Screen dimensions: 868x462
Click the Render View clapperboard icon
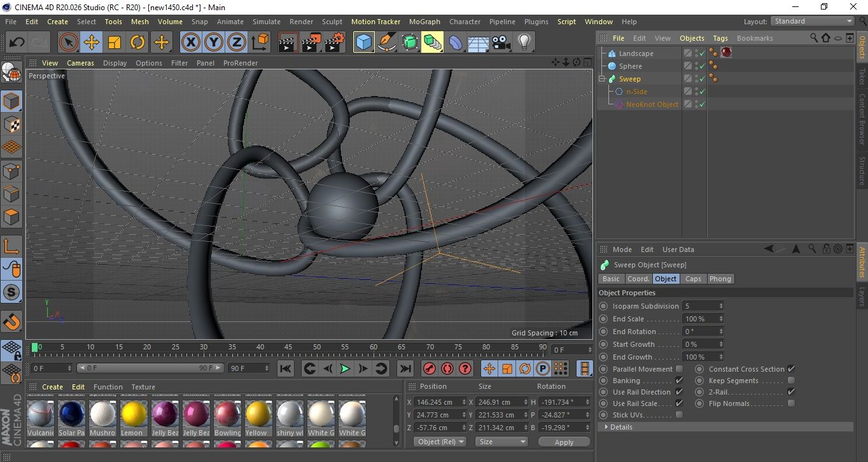click(288, 43)
